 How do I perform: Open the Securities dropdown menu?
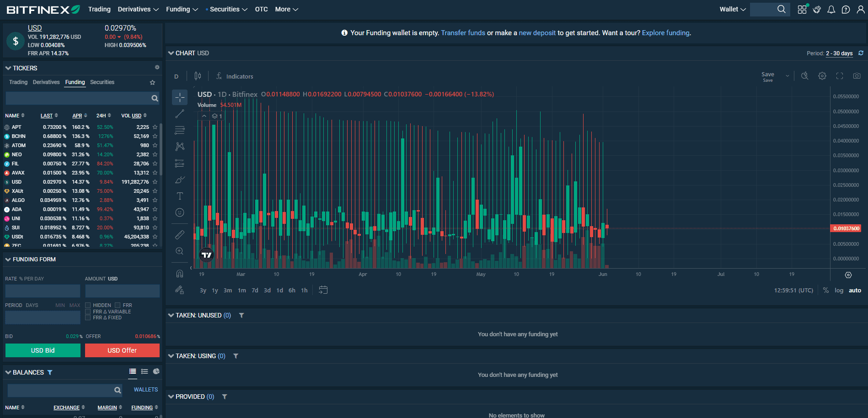(228, 9)
